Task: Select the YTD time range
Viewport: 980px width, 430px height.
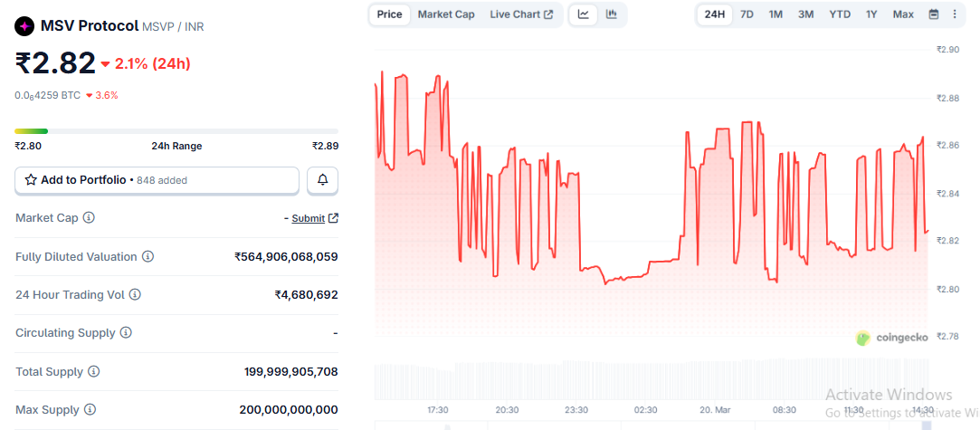Action: point(840,14)
